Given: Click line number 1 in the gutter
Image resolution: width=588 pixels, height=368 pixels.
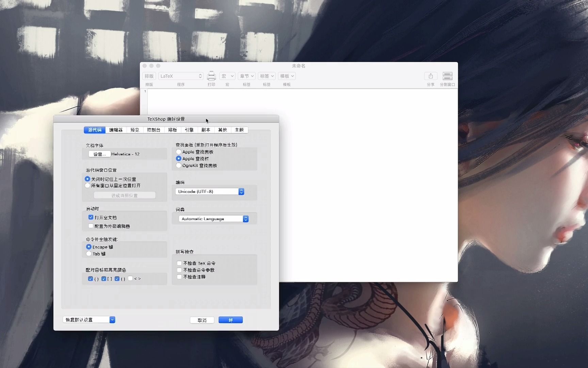Looking at the screenshot, I should coord(145,91).
